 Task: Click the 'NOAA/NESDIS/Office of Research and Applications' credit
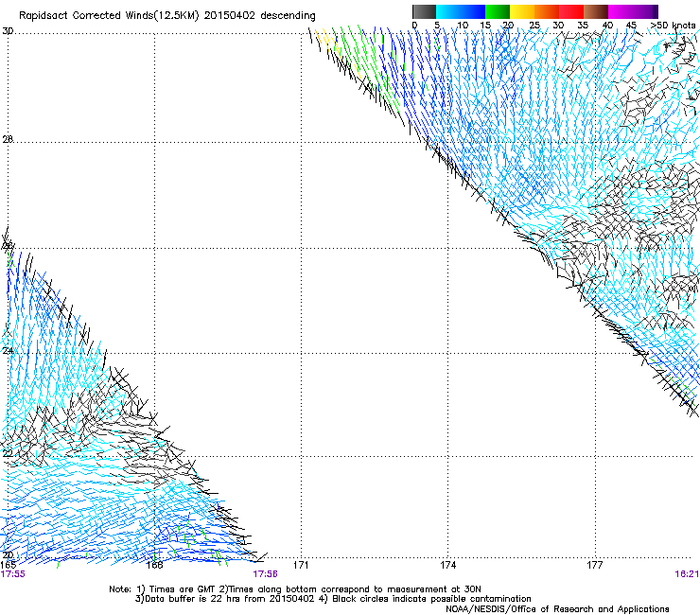(x=557, y=609)
